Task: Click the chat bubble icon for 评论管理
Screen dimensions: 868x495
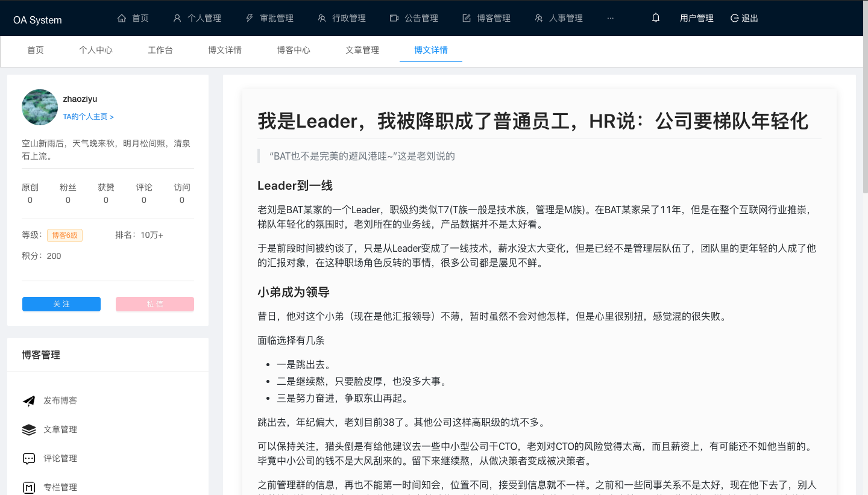Action: pos(29,459)
